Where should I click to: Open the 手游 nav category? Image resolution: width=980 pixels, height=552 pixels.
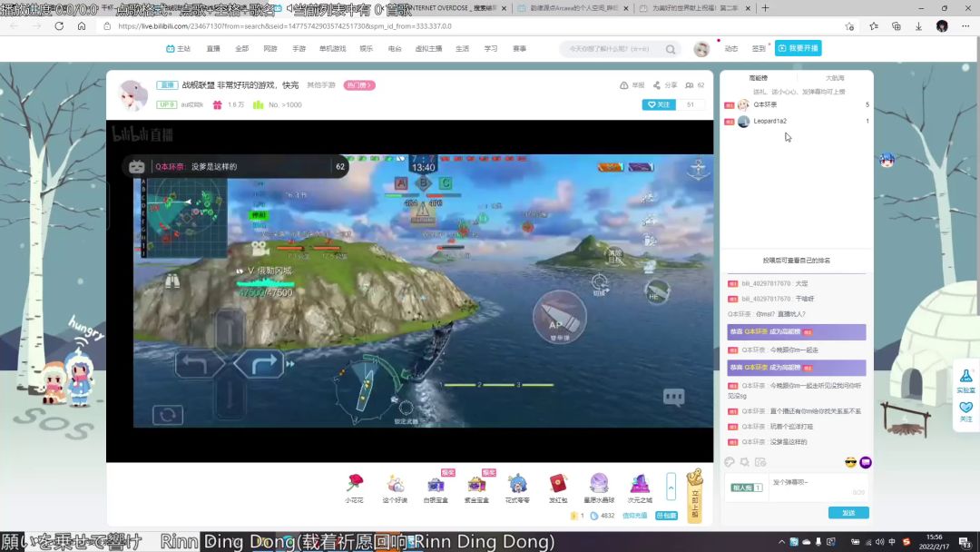299,49
